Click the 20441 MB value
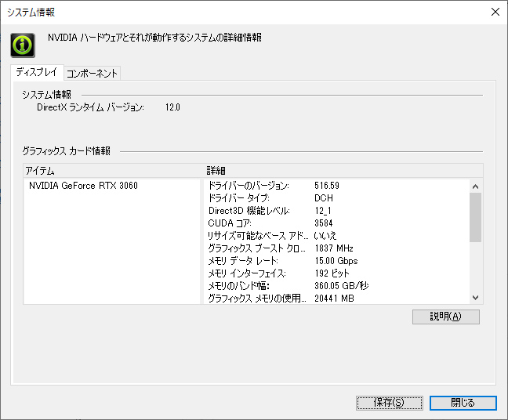Viewport: 508px width, 420px height. pyautogui.click(x=334, y=299)
